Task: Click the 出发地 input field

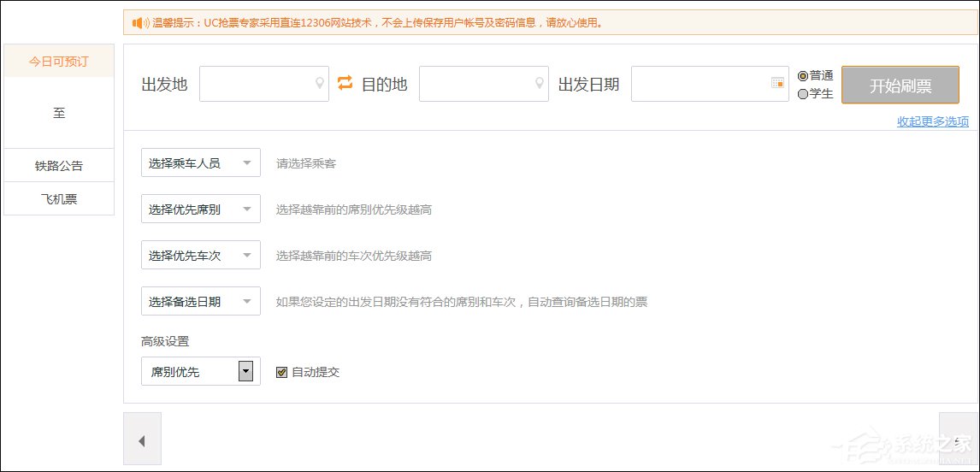Action: coord(263,84)
